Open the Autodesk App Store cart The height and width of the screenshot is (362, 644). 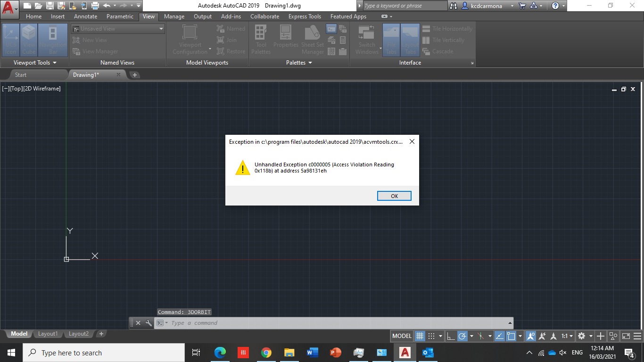[522, 6]
